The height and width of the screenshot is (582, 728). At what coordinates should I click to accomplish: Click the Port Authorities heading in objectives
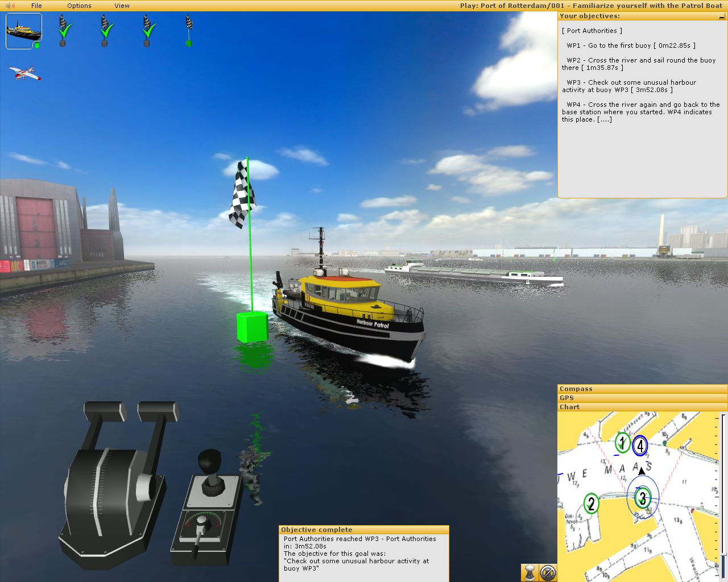coord(592,31)
